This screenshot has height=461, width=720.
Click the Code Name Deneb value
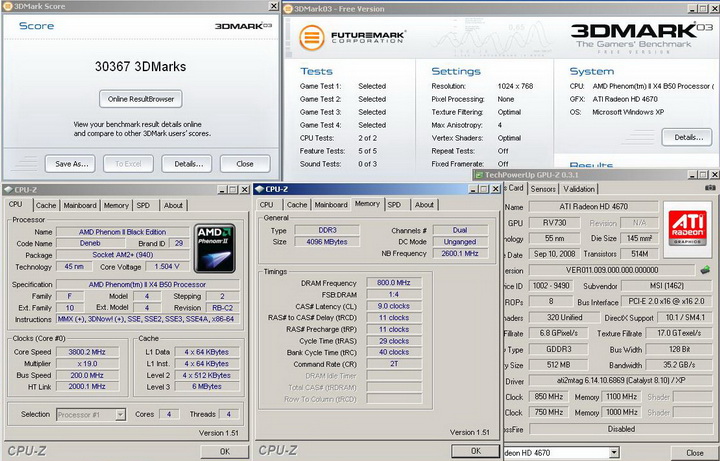(x=90, y=244)
